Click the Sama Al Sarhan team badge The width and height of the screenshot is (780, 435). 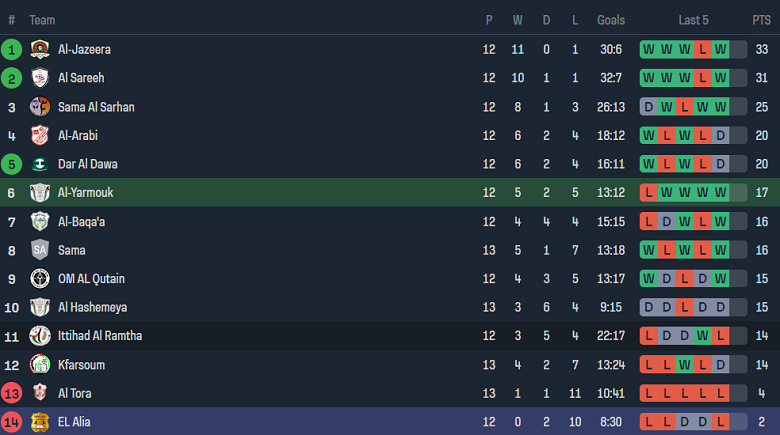tap(40, 107)
